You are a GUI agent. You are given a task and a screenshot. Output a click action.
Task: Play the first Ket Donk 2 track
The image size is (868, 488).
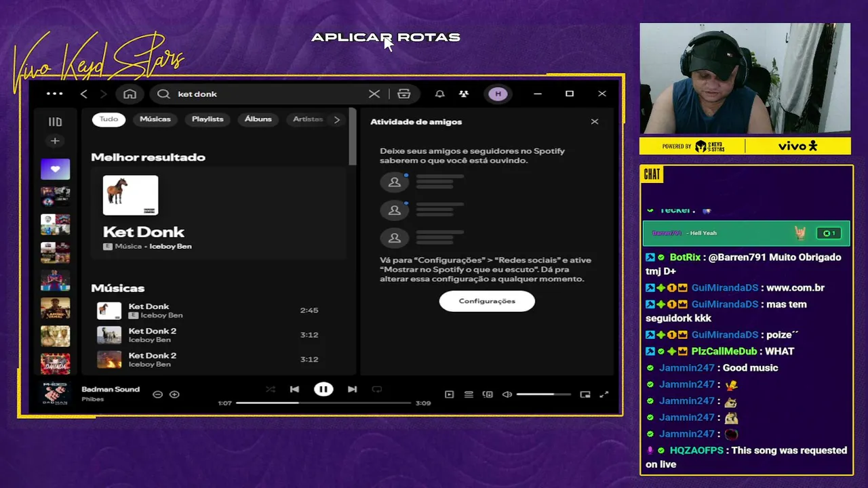217,335
